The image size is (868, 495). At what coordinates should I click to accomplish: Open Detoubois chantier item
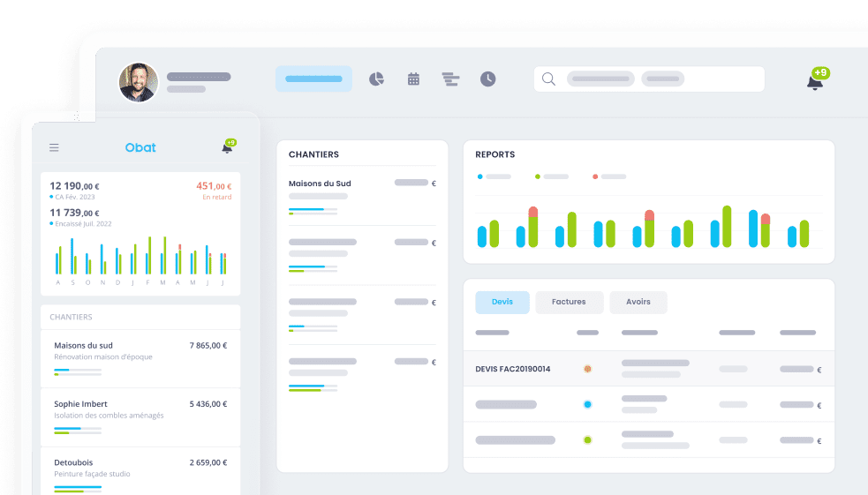tap(140, 471)
